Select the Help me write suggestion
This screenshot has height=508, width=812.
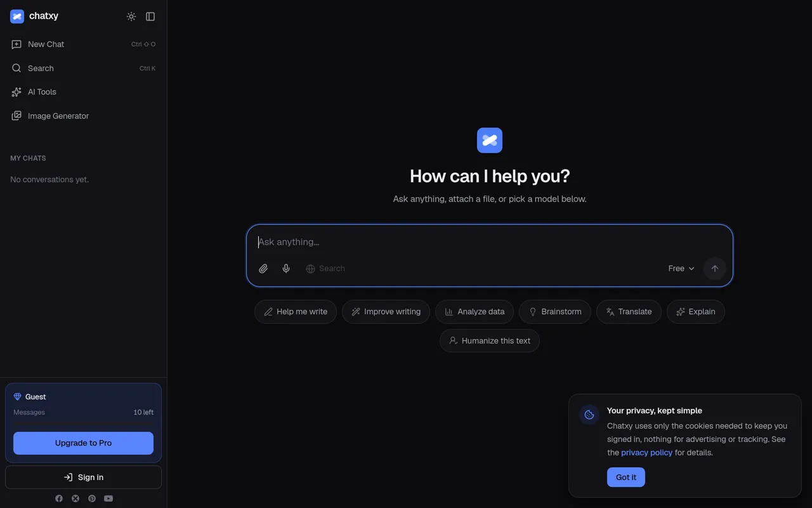coord(296,312)
